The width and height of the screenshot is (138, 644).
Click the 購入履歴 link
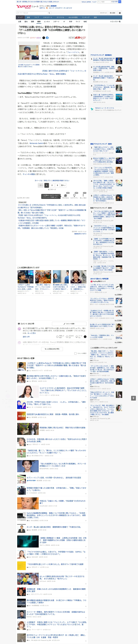[112, 13]
